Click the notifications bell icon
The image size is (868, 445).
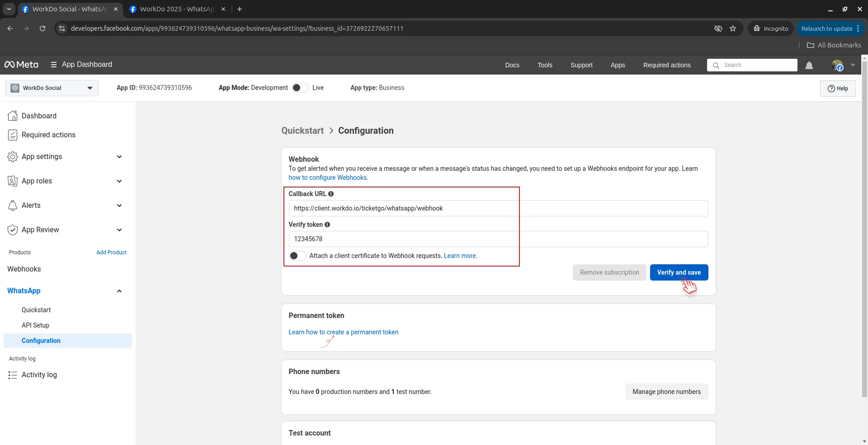809,66
